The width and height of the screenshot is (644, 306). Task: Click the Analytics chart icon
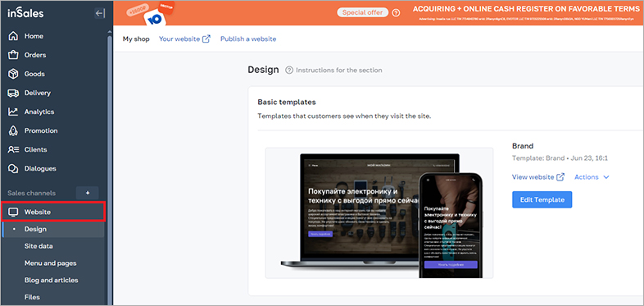[14, 112]
